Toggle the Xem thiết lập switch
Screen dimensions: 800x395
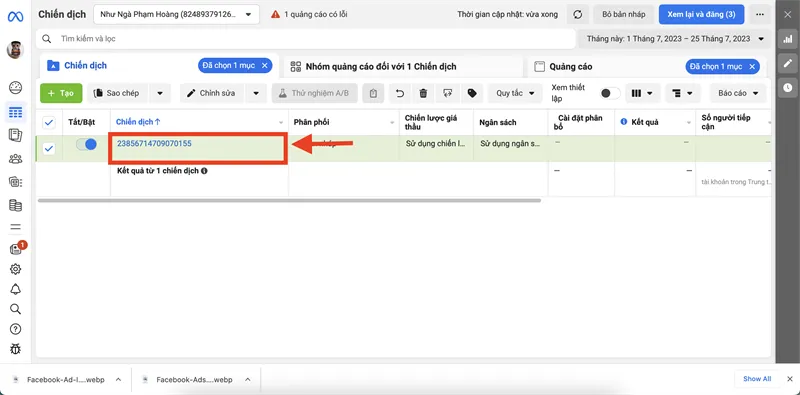click(x=609, y=93)
